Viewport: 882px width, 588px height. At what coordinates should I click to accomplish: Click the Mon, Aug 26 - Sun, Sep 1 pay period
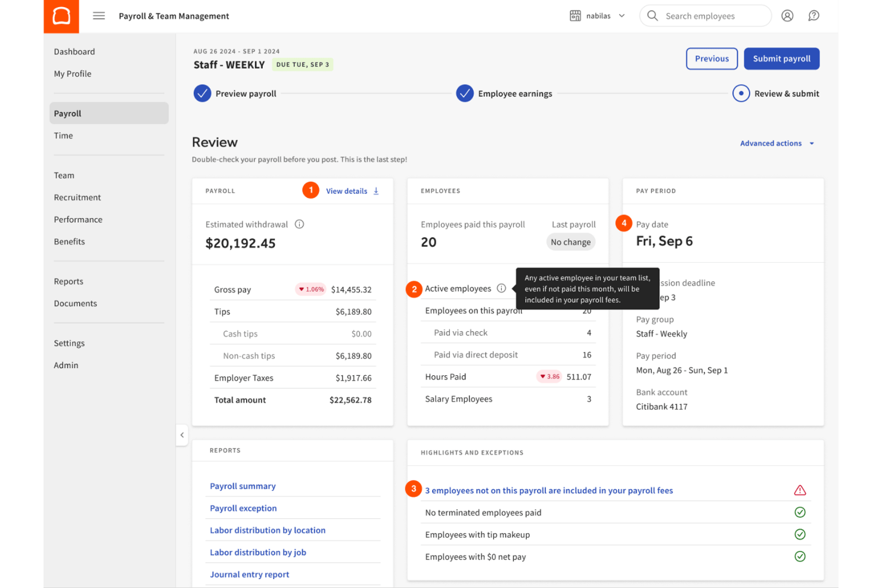pos(682,371)
